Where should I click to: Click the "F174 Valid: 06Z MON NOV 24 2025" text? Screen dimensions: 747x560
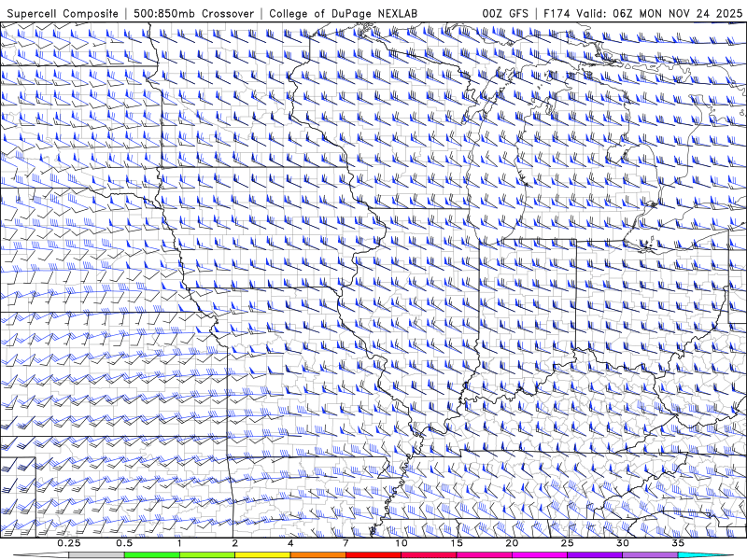[642, 13]
